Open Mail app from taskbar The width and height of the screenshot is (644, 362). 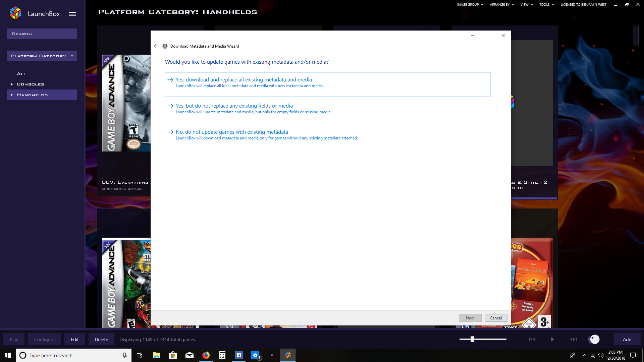190,355
